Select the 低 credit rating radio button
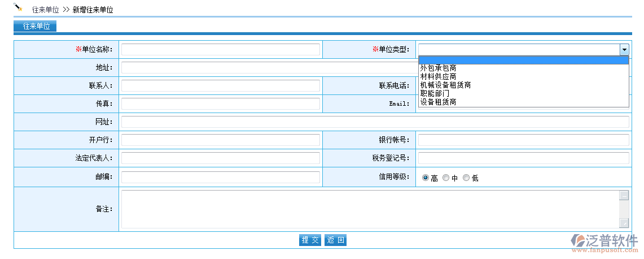The width and height of the screenshot is (644, 259). (x=466, y=178)
